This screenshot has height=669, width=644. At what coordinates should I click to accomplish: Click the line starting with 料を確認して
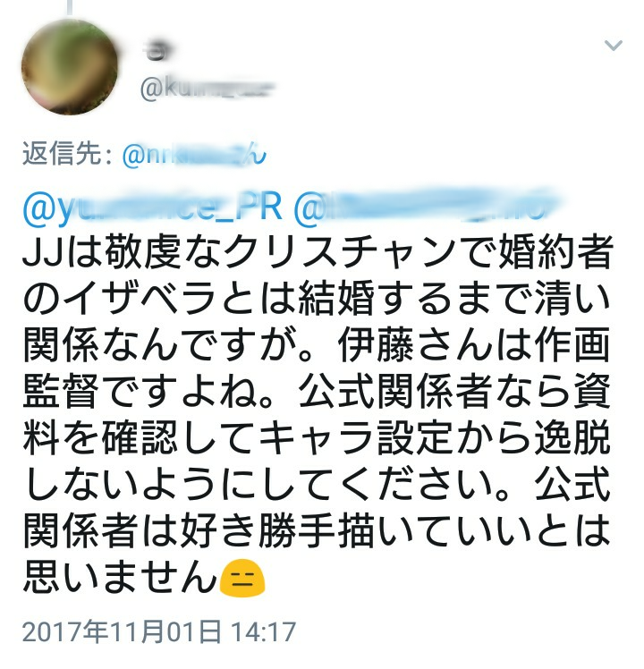coord(317,437)
